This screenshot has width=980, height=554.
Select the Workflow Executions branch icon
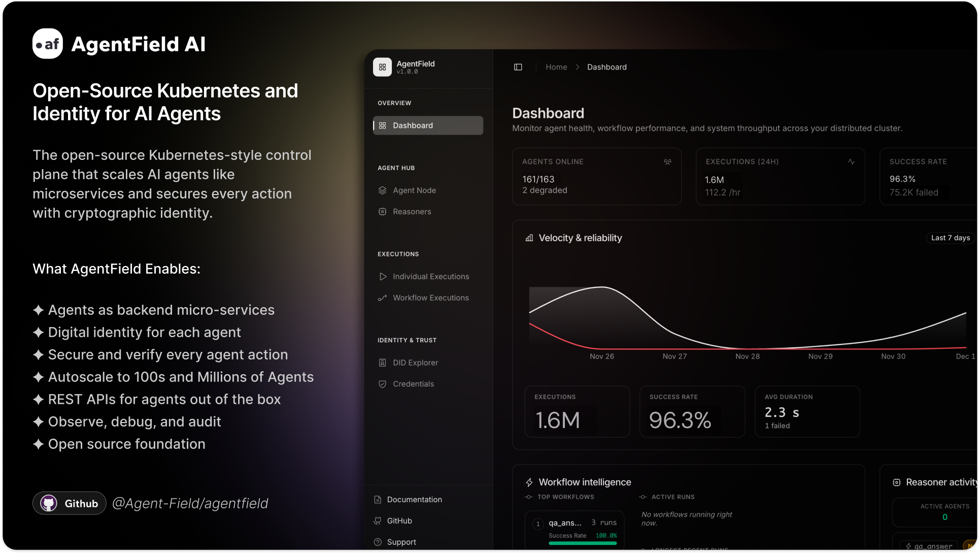(382, 298)
